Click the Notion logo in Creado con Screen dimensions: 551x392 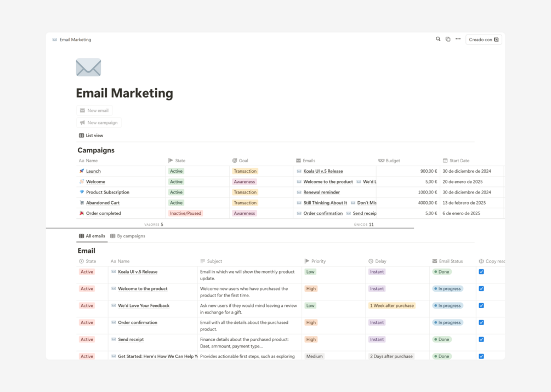tap(496, 39)
